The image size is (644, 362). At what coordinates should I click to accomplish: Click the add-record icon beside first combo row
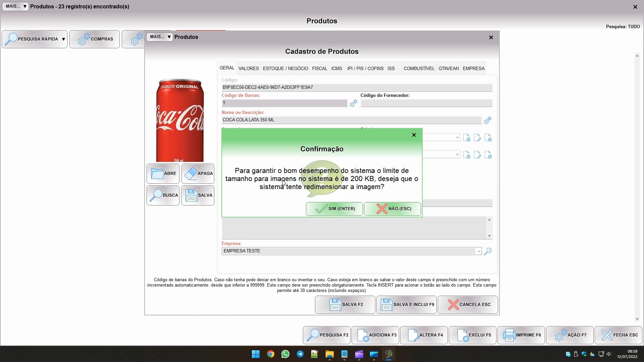pyautogui.click(x=466, y=138)
